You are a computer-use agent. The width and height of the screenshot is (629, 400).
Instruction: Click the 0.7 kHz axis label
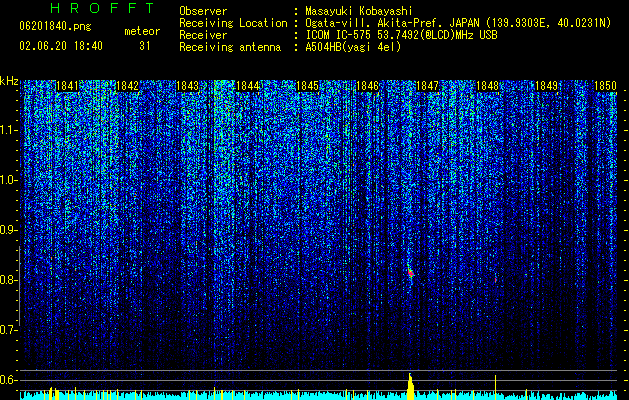tap(8, 330)
